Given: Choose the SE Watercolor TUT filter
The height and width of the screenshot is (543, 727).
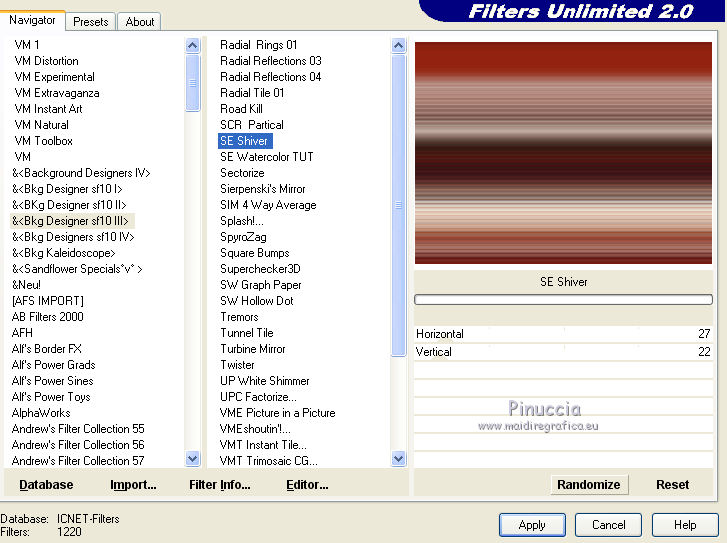Looking at the screenshot, I should pos(267,157).
